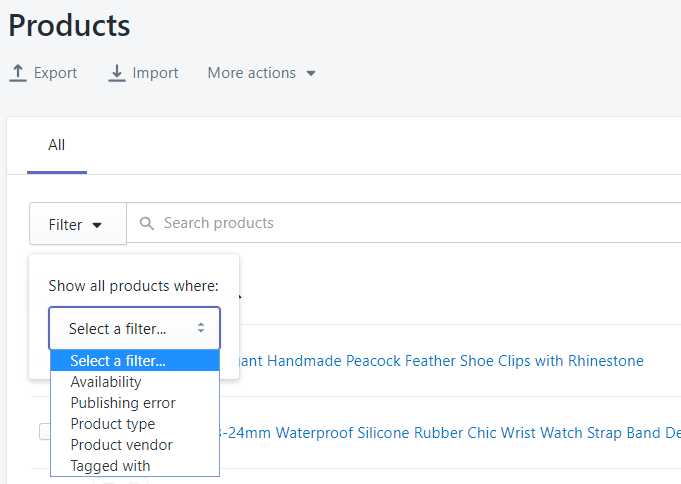Click the Export button label
681x484 pixels.
55,73
